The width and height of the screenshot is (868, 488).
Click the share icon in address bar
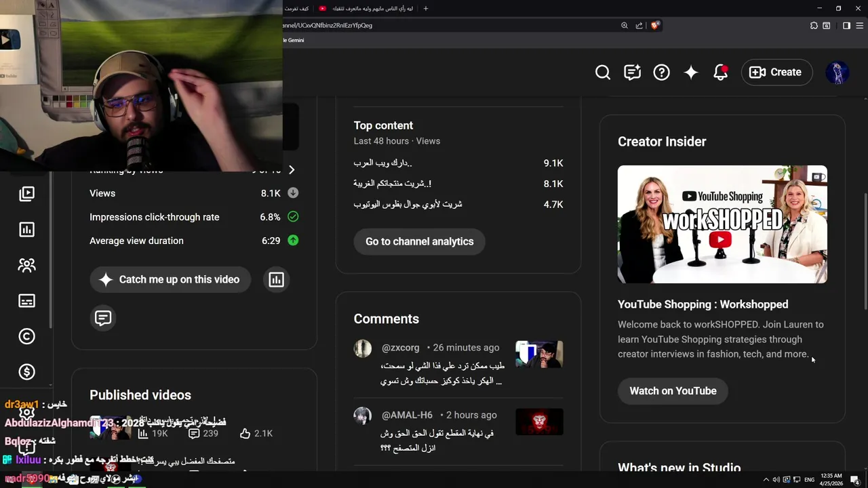tap(639, 25)
